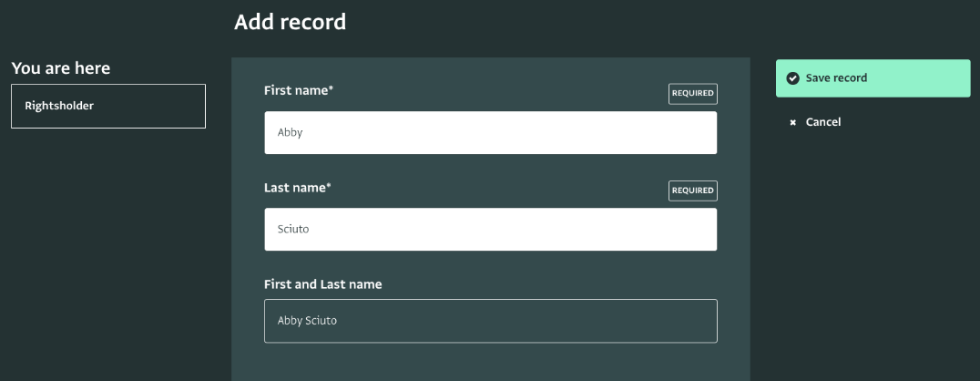980x381 pixels.
Task: Click the First and Last name field
Action: 490,321
